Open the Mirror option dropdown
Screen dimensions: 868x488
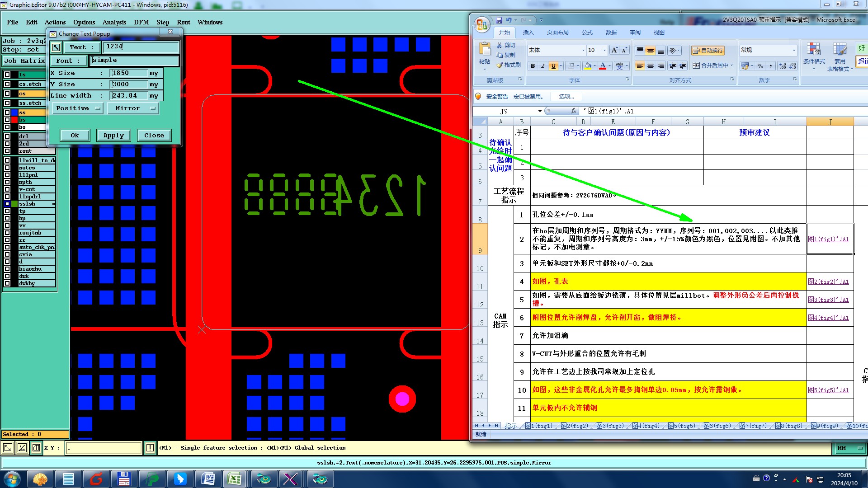[133, 108]
